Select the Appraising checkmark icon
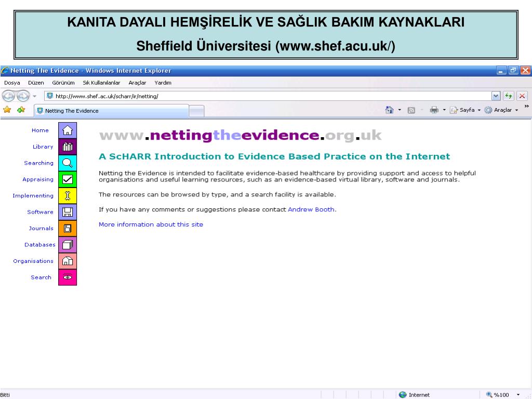Screen dimensions: 532x399 pos(68,179)
